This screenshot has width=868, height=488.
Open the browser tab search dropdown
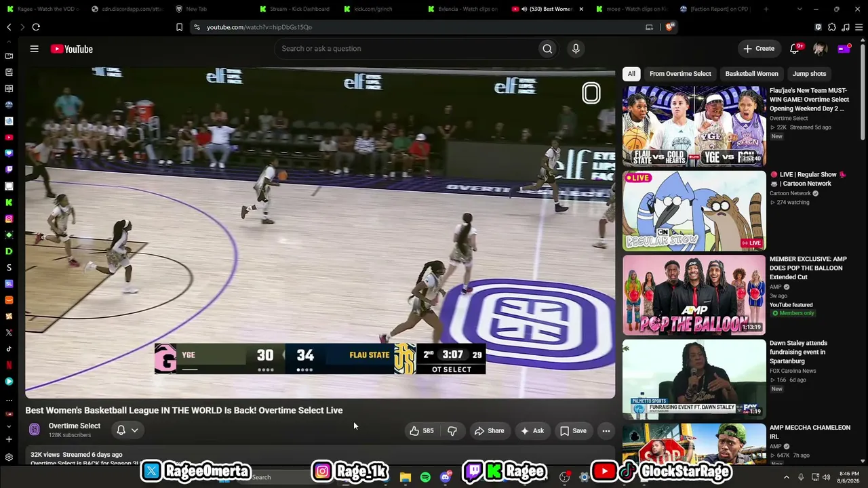point(800,9)
